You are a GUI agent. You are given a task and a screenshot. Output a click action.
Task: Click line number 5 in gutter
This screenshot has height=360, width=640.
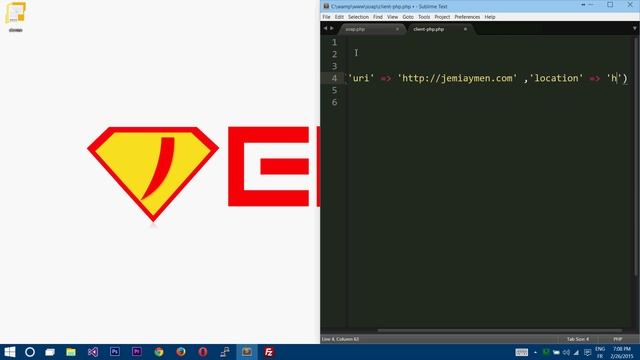click(x=334, y=90)
